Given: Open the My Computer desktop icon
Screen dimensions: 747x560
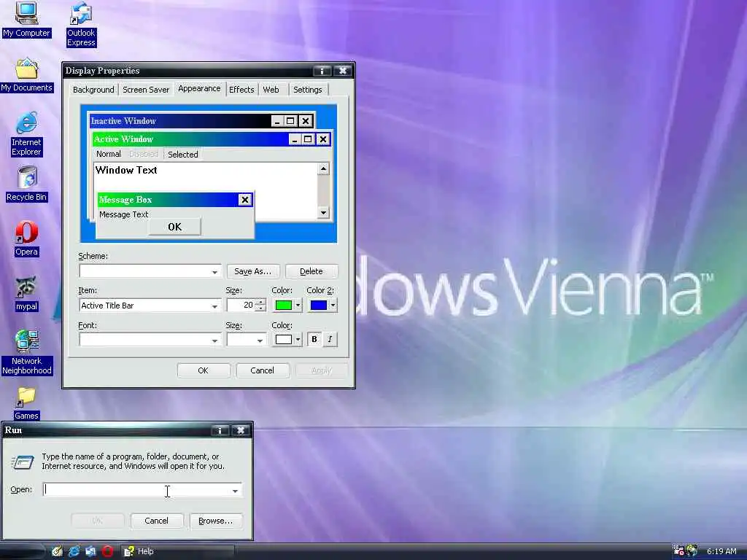Looking at the screenshot, I should (26, 19).
